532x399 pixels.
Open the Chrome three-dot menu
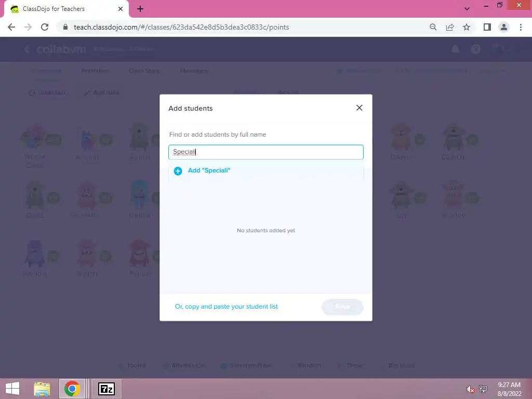(x=521, y=27)
